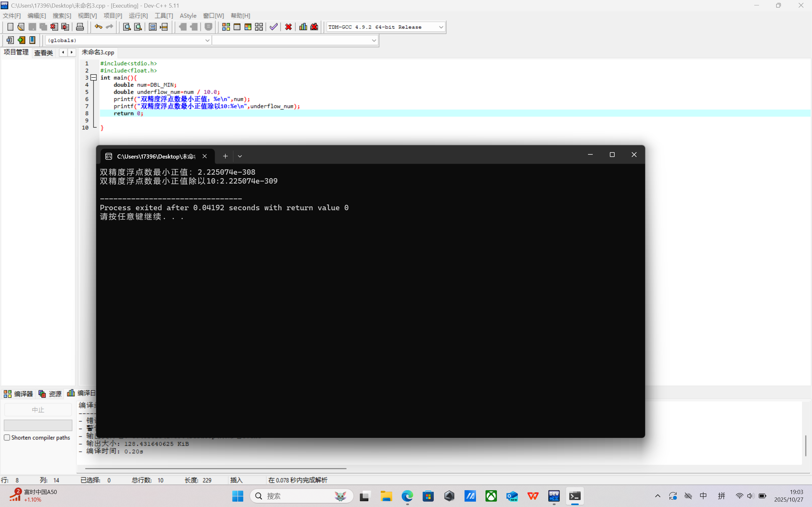Open Microsoft Edge from the taskbar
Viewport: 812px width, 507px height.
[x=407, y=496]
